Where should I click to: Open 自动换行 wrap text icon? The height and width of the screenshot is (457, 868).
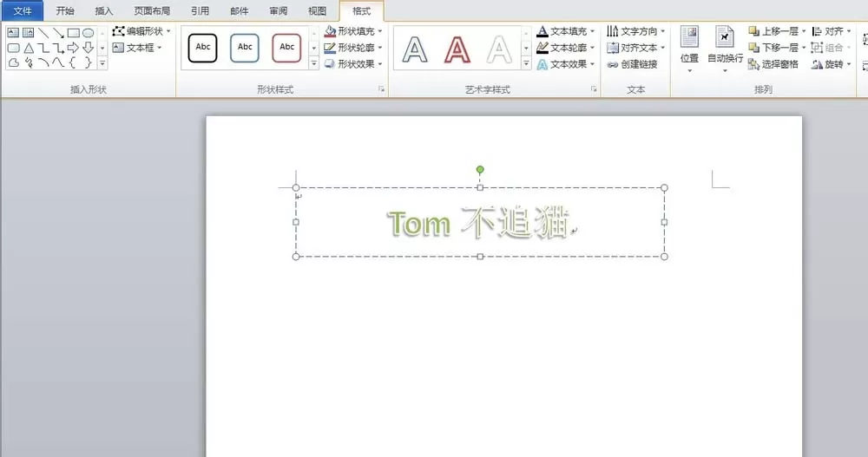click(725, 37)
